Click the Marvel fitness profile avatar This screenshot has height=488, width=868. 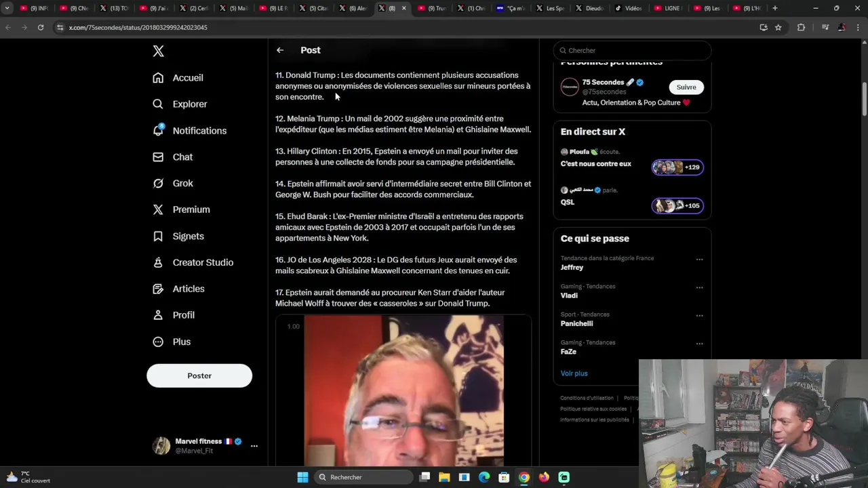[x=161, y=446]
